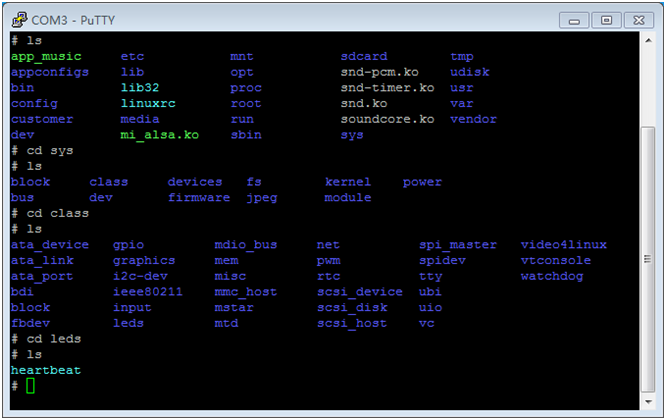Click the 'leds' directory in class listing
666x420 pixels.
tap(128, 323)
